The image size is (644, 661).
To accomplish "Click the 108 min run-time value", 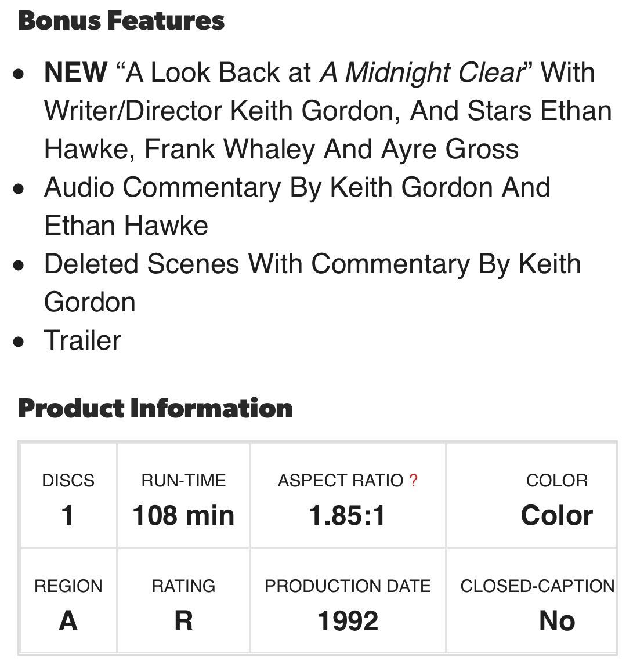I will pos(183,515).
